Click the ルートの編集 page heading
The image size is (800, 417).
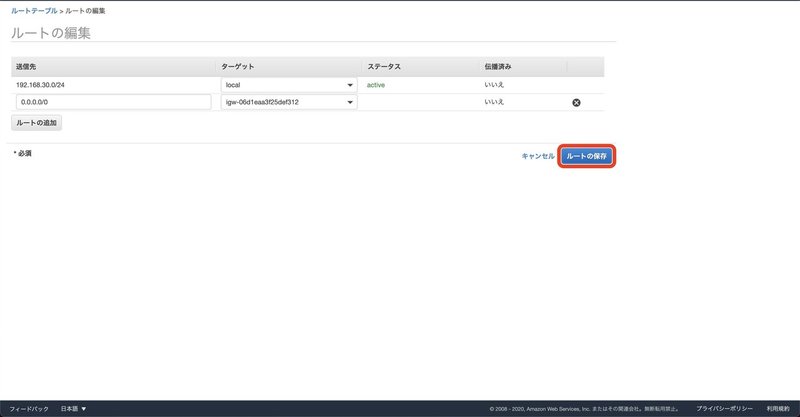(51, 33)
